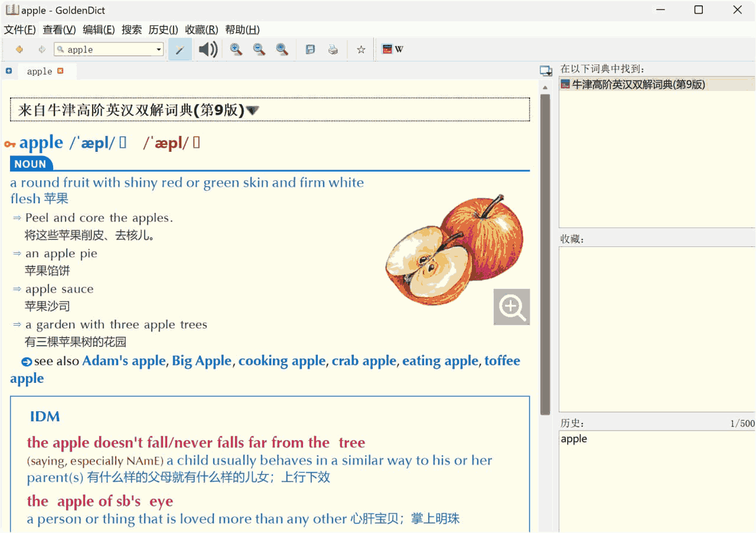Viewport: 756px width, 533px height.
Task: Zoom in with the plus magnifier
Action: [236, 50]
